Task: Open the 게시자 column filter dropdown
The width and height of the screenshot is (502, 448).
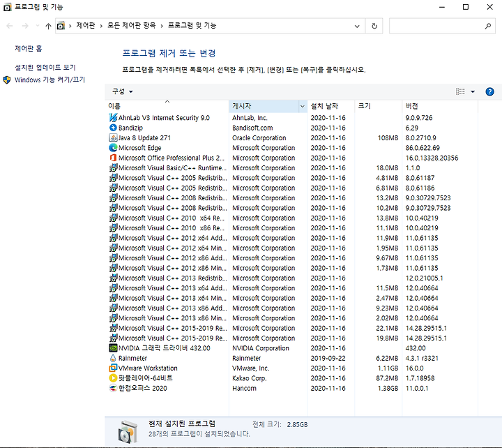Action: coord(302,106)
